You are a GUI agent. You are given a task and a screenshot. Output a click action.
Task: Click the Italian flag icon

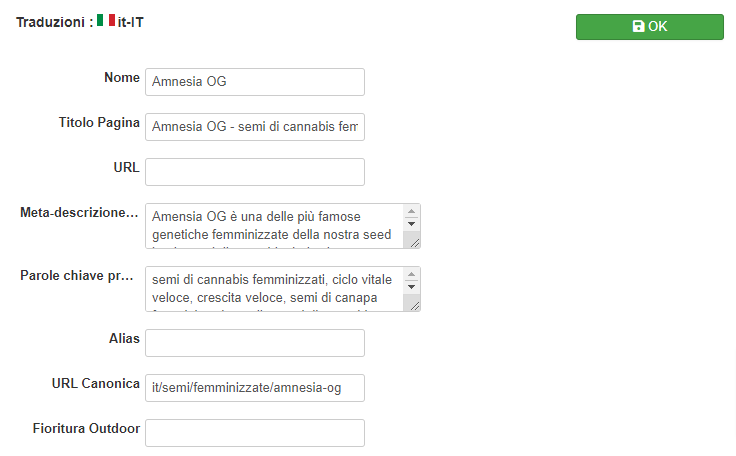[106, 20]
